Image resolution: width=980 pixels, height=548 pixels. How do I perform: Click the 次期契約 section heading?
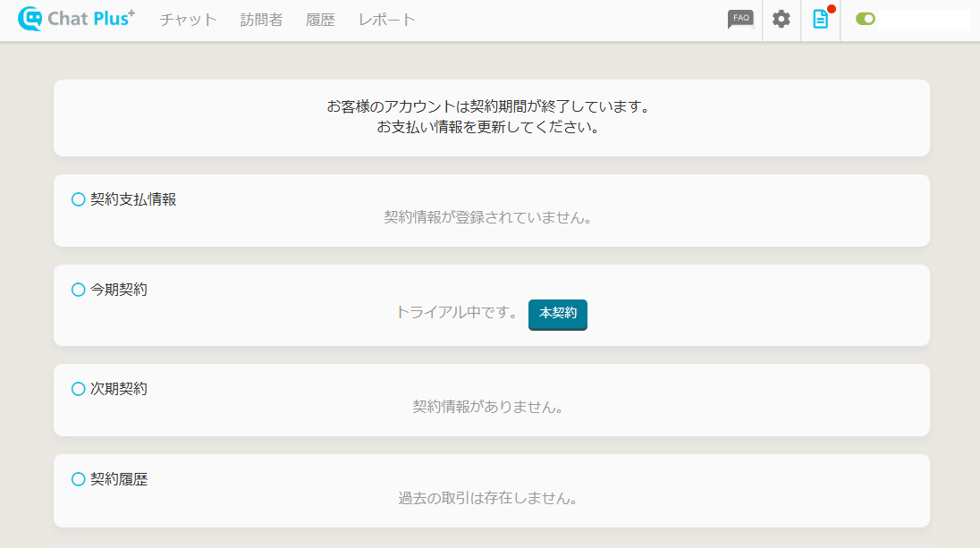coord(119,389)
